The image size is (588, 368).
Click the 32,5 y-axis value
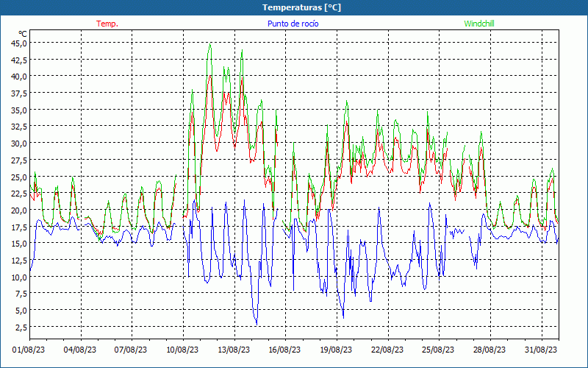coord(18,127)
